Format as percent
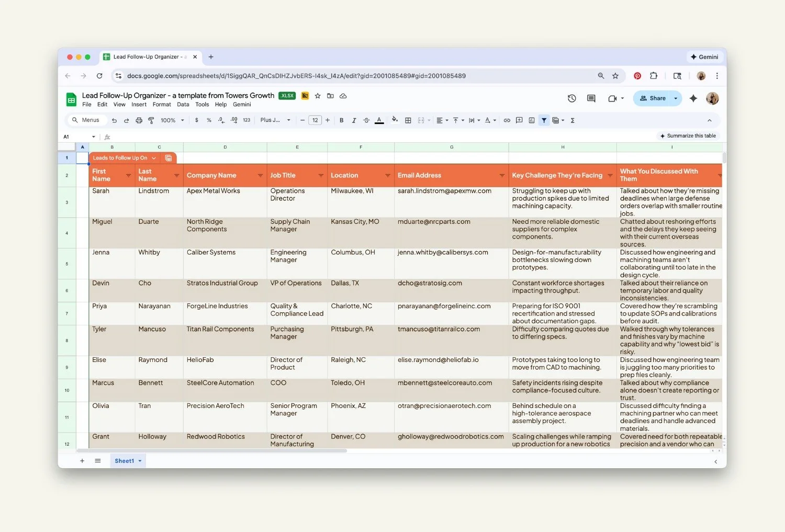This screenshot has width=785, height=532. (209, 120)
